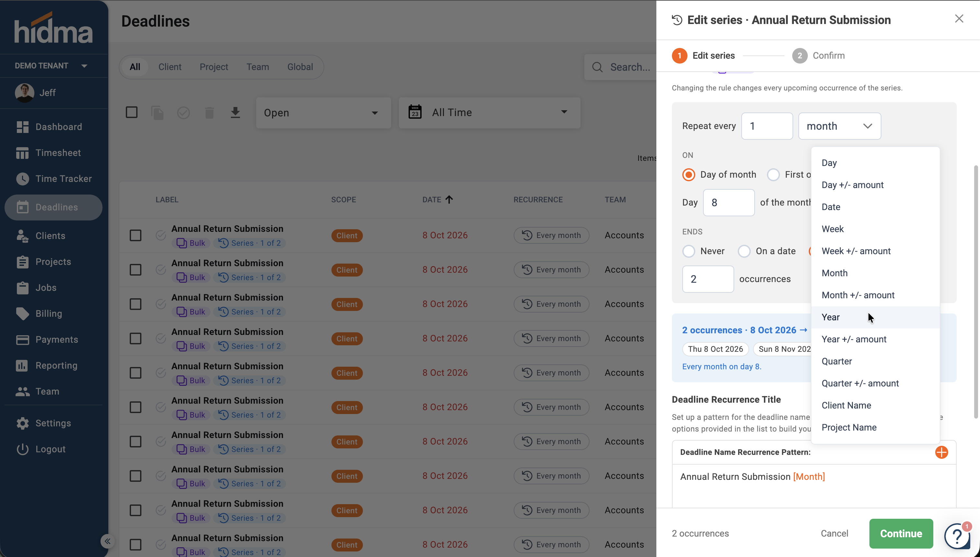980x557 pixels.
Task: Open Settings gear in sidebar
Action: pos(23,423)
